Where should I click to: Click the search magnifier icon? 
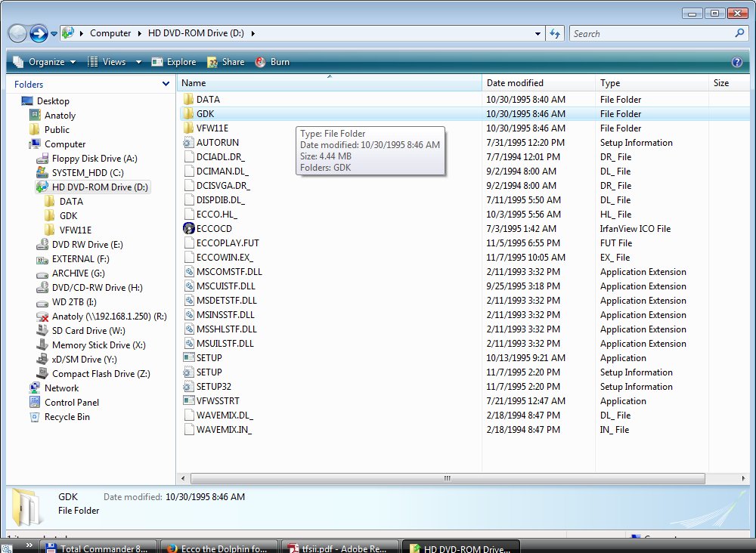point(739,33)
